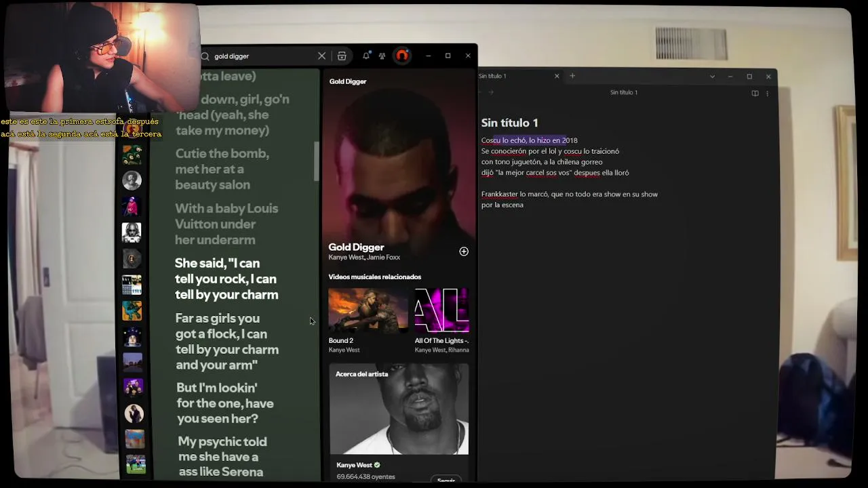
Task: Open the Bound 2 video thumbnail
Action: point(368,310)
